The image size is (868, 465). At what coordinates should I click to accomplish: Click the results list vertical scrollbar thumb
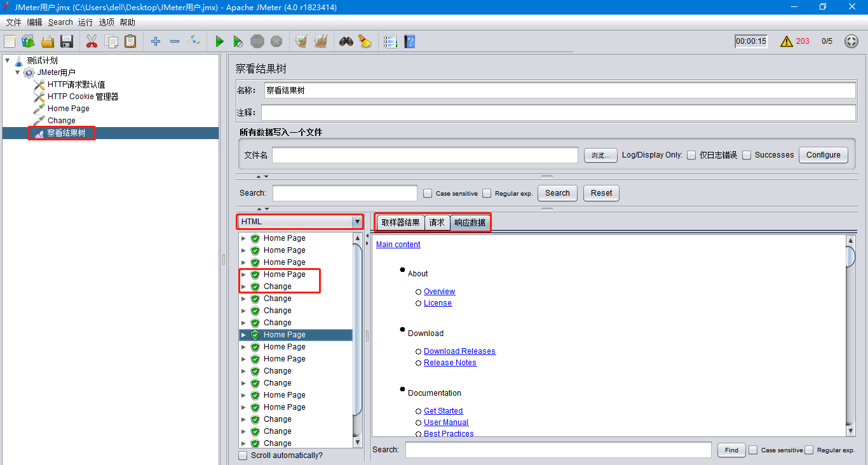358,330
